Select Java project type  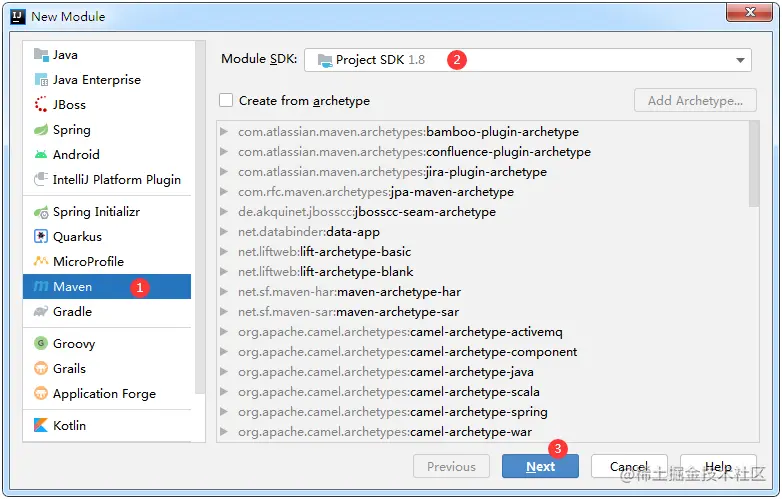(x=107, y=54)
